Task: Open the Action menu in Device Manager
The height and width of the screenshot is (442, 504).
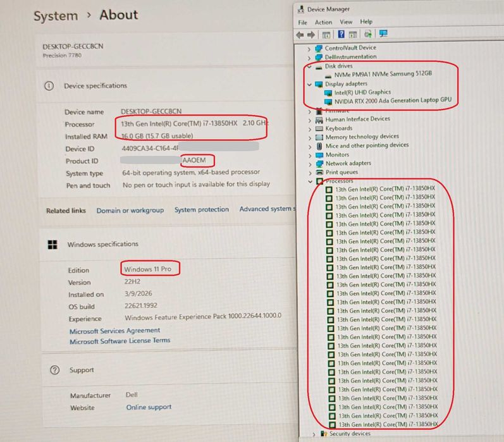Action: 323,22
